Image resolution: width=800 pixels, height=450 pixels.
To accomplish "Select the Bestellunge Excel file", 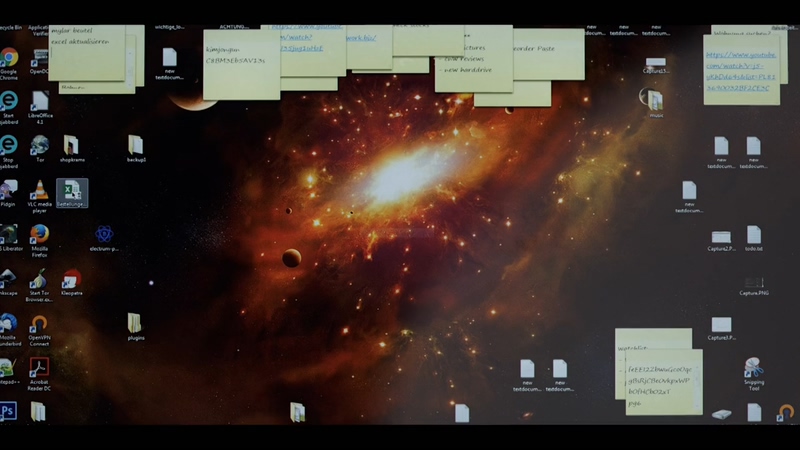I will point(72,193).
